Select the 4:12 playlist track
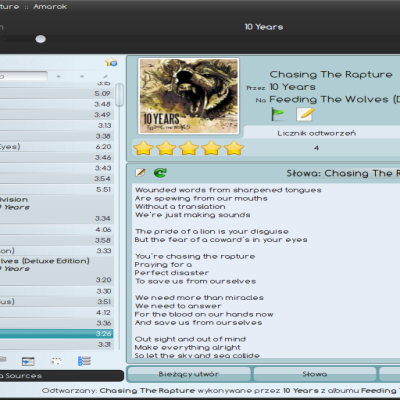This screenshot has width=400, height=400. (57, 313)
